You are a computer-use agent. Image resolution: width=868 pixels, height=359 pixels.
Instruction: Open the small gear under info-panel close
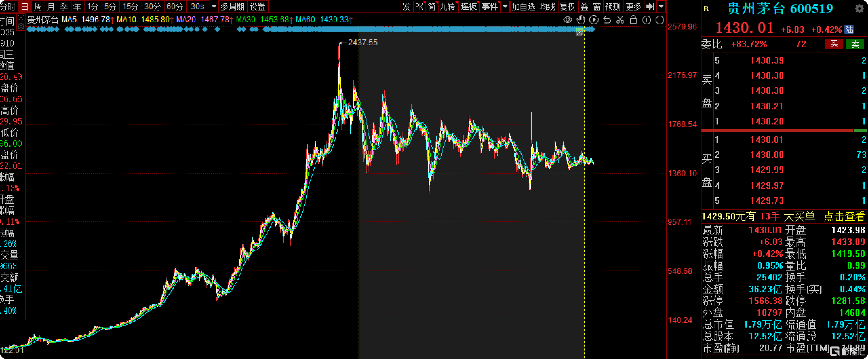click(21, 26)
